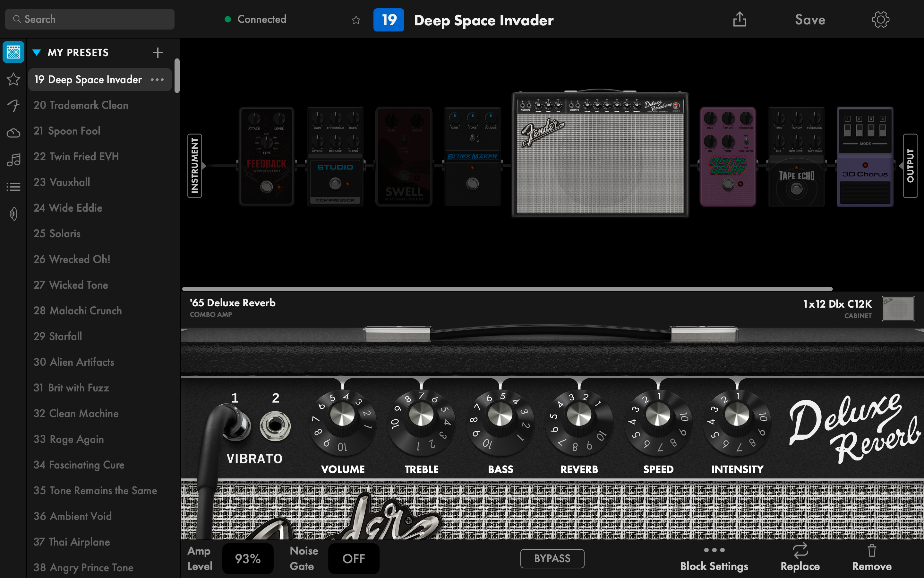The width and height of the screenshot is (924, 578).
Task: Open the presets grid view in sidebar
Action: (13, 52)
